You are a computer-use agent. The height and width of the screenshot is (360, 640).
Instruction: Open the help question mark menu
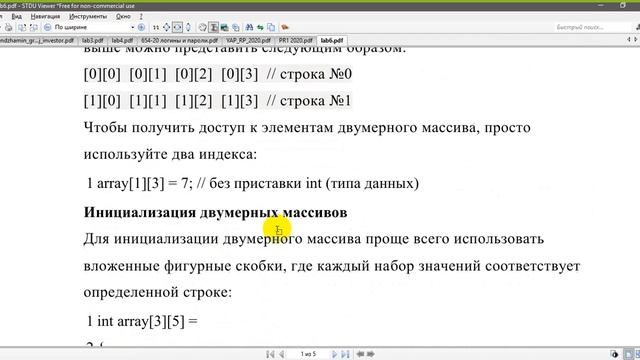[141, 16]
